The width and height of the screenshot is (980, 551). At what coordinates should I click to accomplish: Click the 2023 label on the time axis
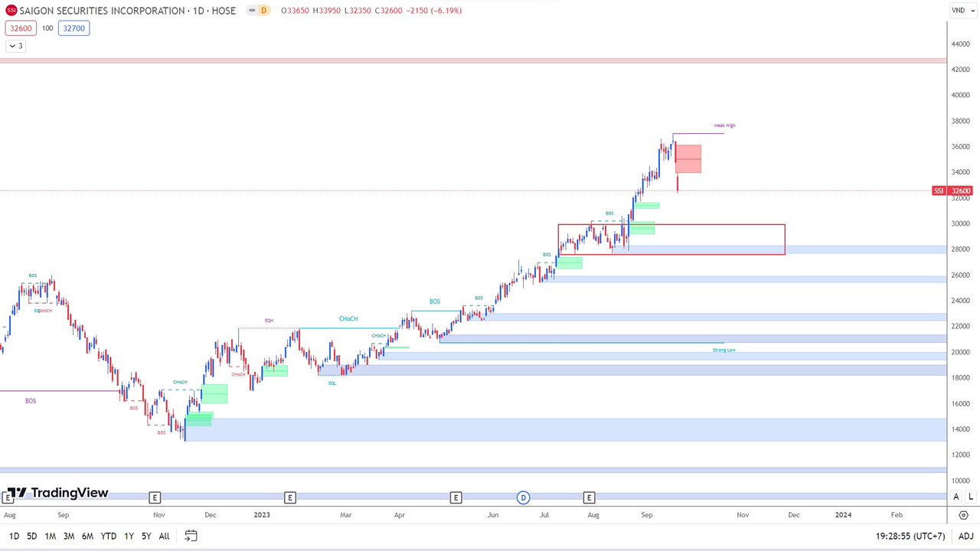pyautogui.click(x=262, y=515)
